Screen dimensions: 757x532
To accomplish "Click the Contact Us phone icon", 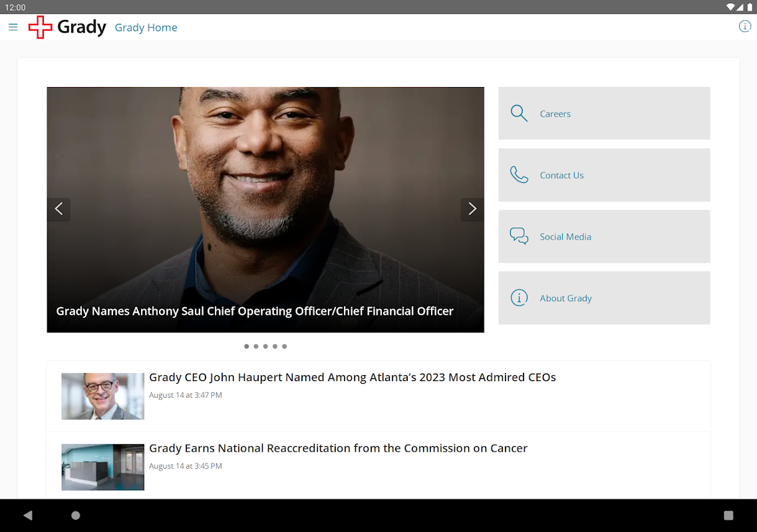I will [x=519, y=175].
